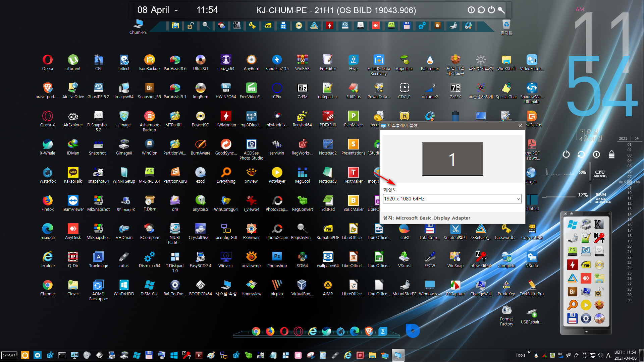
Task: Expand the Tools toolbar chevron on taskbar
Action: (529, 352)
